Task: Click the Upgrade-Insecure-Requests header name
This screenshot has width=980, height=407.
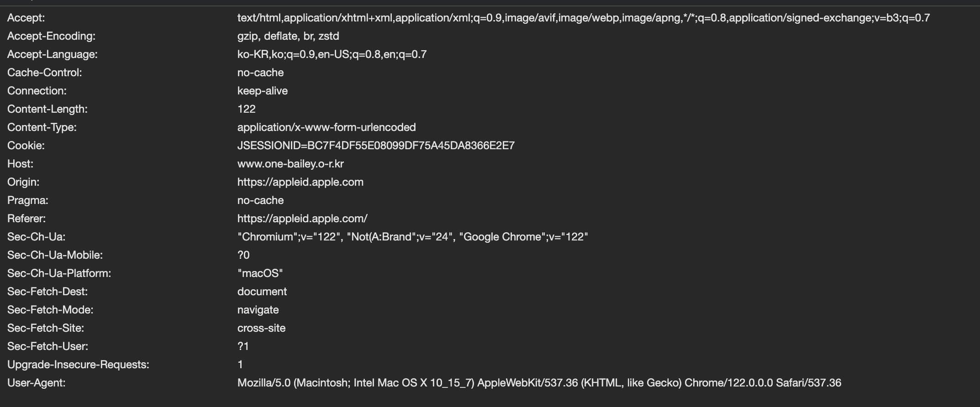Action: click(78, 365)
